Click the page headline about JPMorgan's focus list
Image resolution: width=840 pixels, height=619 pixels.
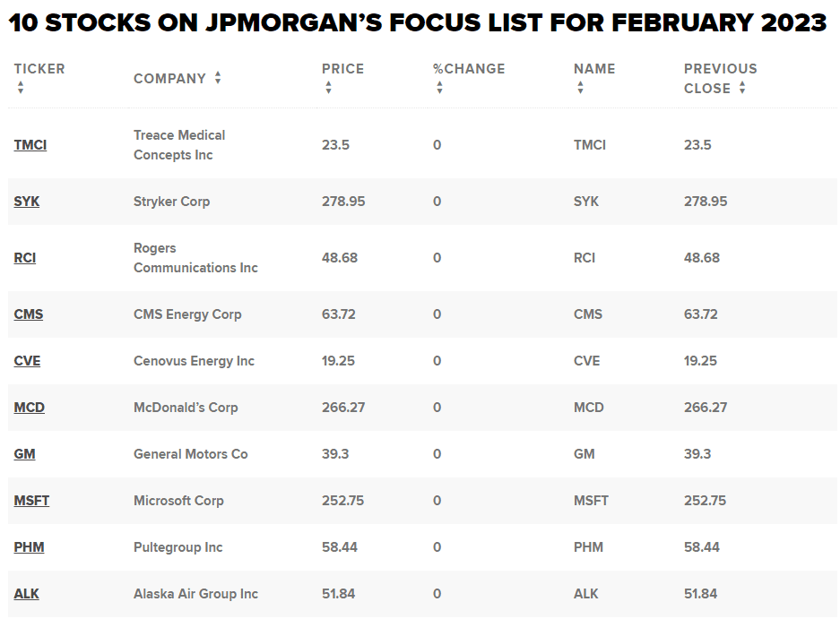418,22
